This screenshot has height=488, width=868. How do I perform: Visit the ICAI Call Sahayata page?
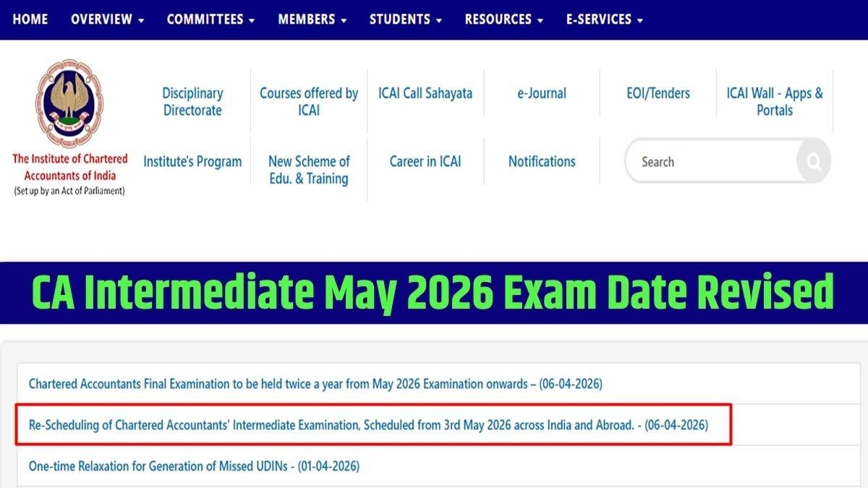coord(425,93)
